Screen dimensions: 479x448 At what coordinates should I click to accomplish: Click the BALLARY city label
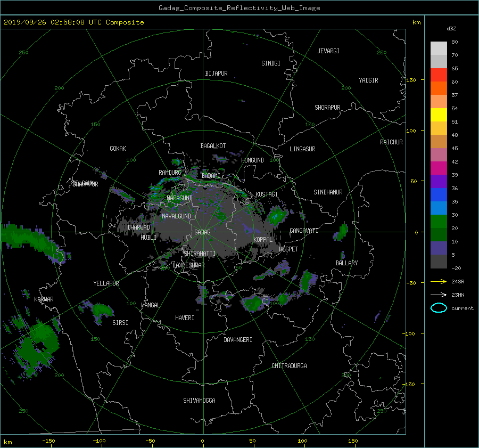(346, 263)
